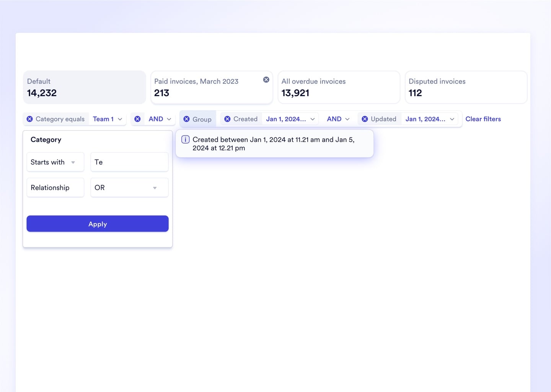
Task: Remove the first AND operator chip
Action: click(137, 119)
